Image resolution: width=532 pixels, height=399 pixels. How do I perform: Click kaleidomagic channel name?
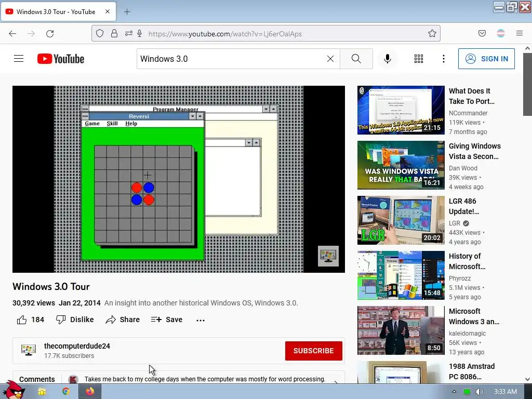pos(467,334)
